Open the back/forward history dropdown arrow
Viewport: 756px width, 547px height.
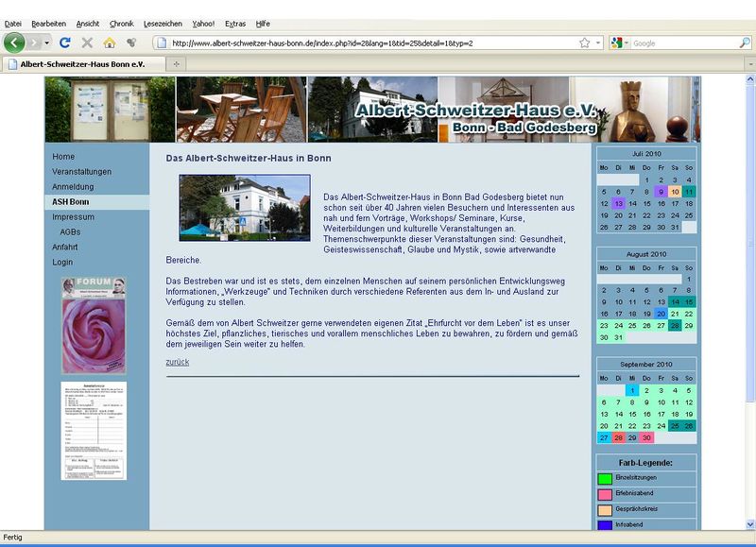coord(45,43)
